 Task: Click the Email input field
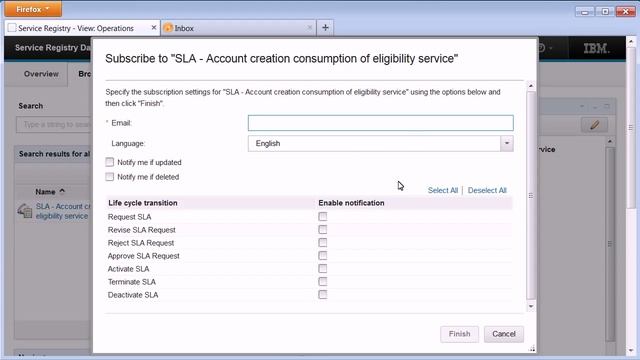click(x=380, y=123)
